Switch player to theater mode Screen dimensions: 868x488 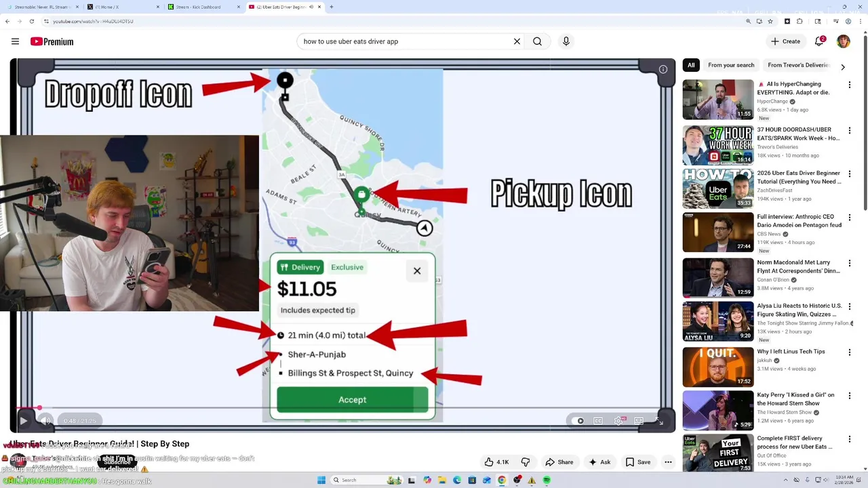pyautogui.click(x=639, y=421)
